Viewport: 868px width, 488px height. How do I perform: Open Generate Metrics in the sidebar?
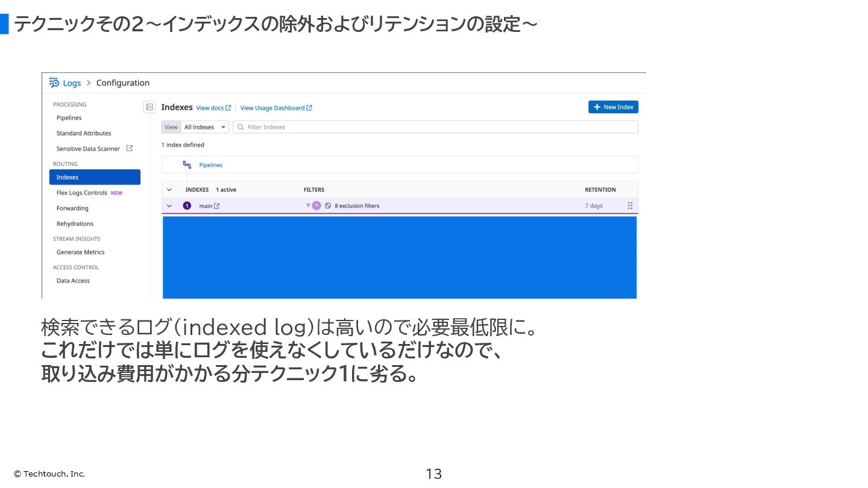tap(80, 252)
